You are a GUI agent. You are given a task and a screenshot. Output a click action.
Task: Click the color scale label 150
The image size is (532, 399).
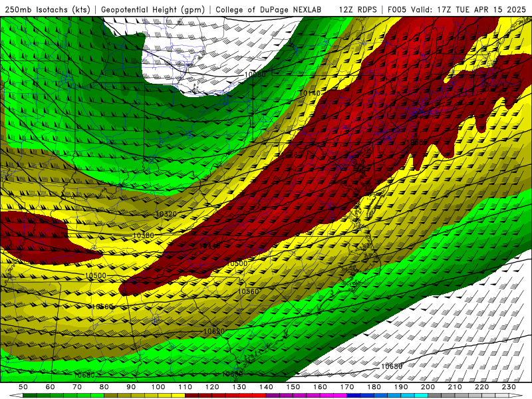(293, 387)
